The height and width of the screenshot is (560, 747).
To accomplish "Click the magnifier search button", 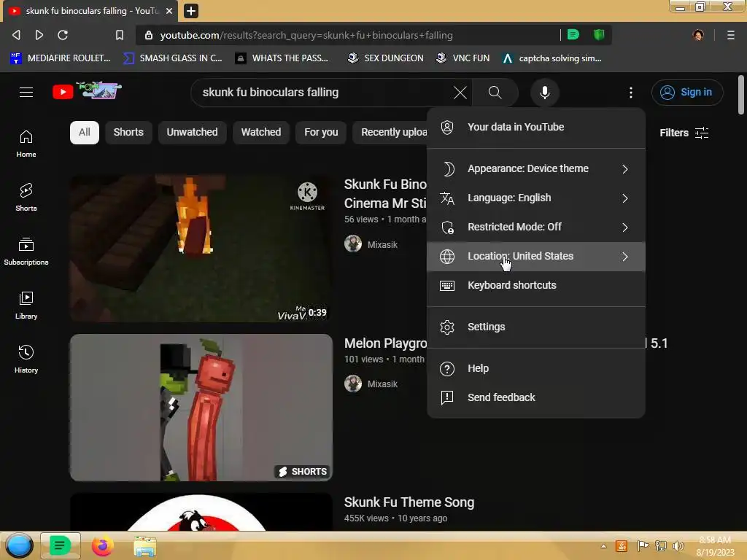I will (495, 93).
